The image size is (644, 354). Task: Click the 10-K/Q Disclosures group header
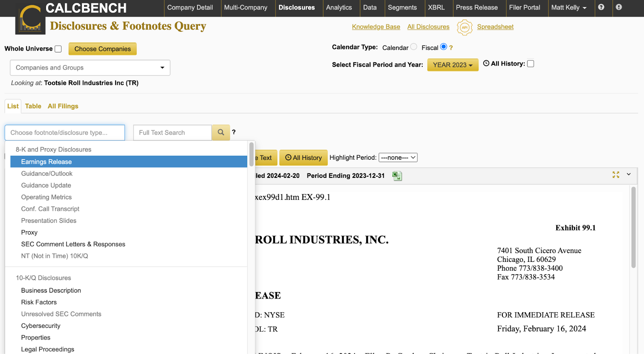(43, 278)
